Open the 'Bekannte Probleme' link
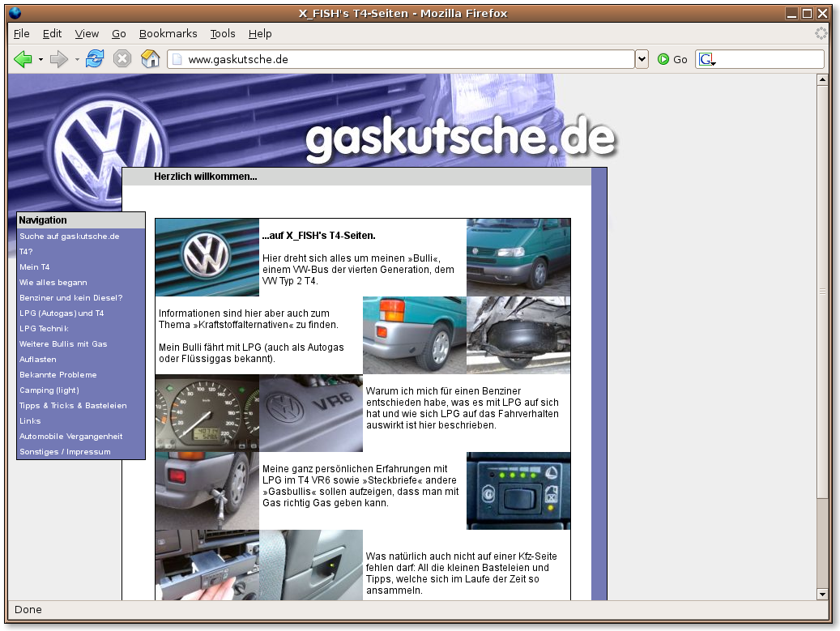840x631 pixels. [58, 375]
